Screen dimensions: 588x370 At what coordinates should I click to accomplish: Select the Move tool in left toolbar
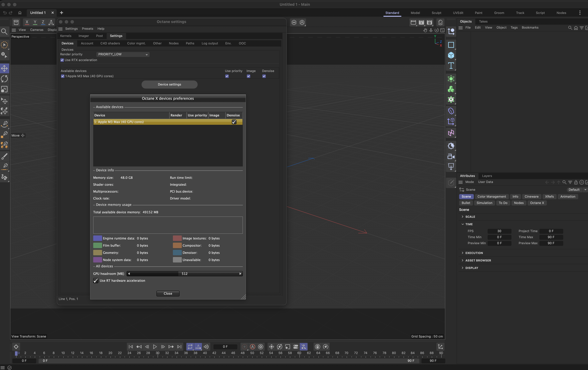(x=5, y=68)
